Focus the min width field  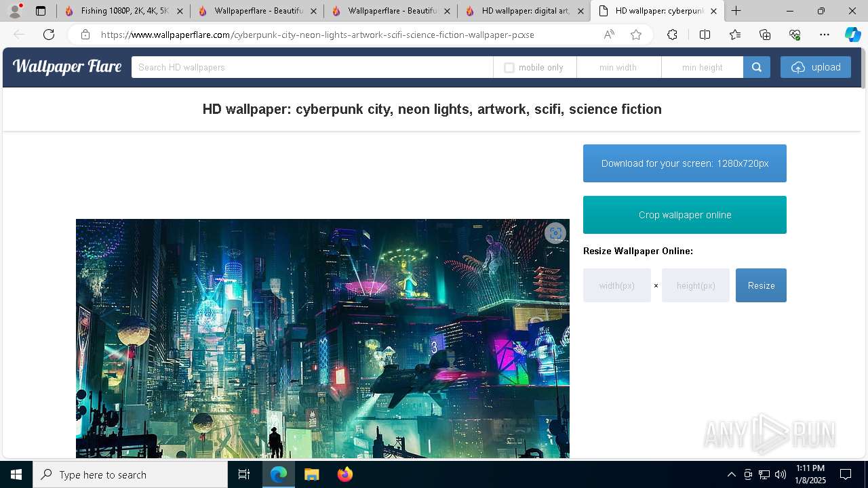click(618, 67)
